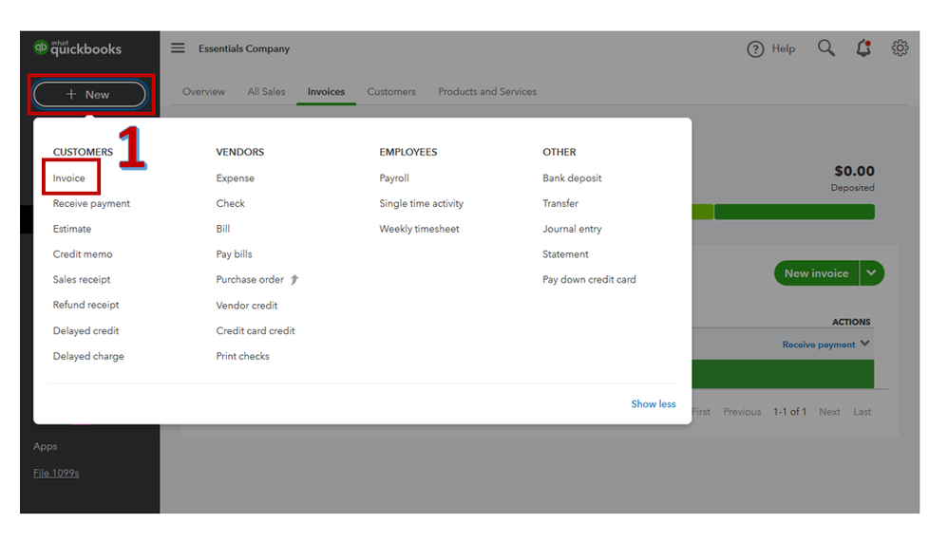Choose Transfer under Other
Image resolution: width=948 pixels, height=560 pixels.
[x=560, y=203]
